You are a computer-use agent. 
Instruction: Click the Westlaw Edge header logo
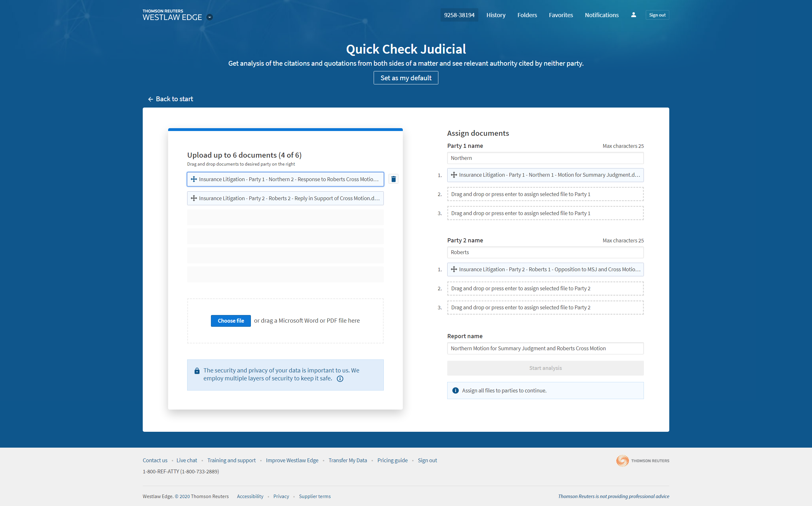[172, 15]
